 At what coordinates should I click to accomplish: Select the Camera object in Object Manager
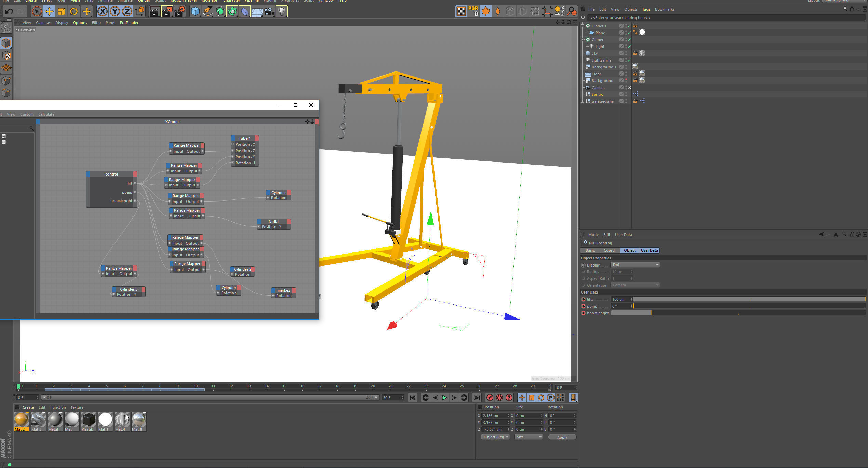[598, 88]
